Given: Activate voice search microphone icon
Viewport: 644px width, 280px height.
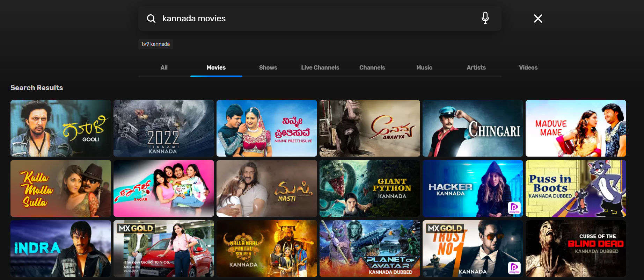Looking at the screenshot, I should (485, 18).
